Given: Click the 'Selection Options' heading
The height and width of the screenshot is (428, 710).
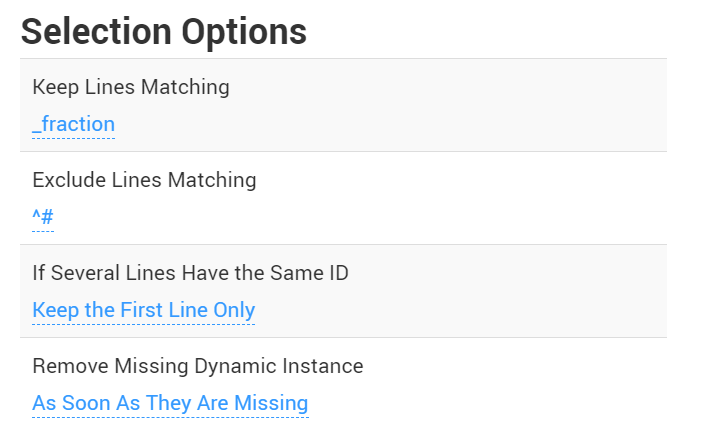Looking at the screenshot, I should (163, 31).
